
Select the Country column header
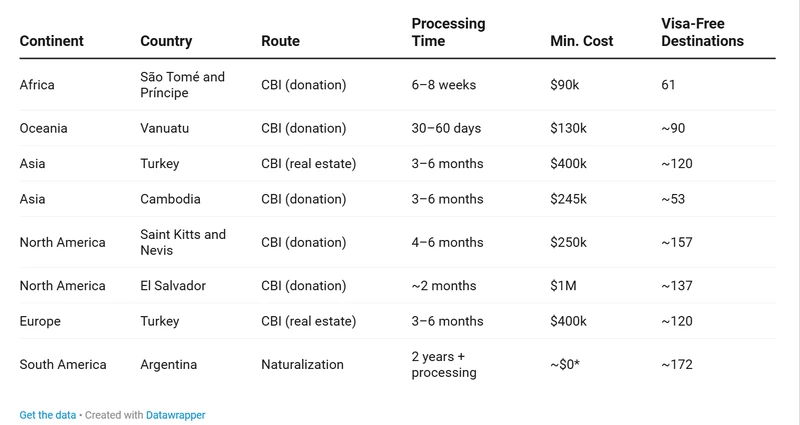tap(166, 42)
